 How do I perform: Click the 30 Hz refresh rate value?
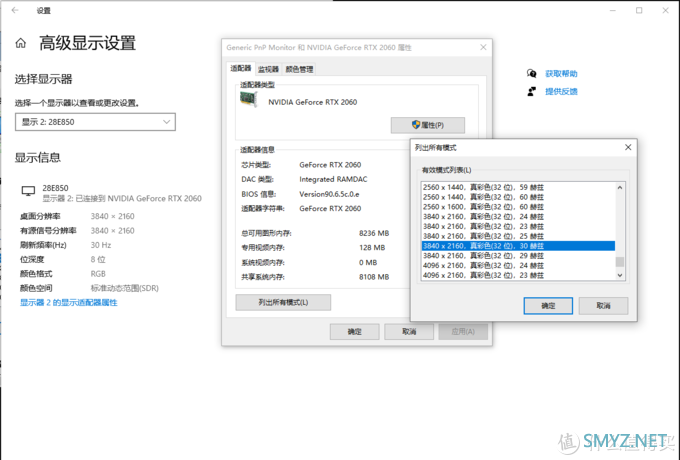[x=101, y=245]
